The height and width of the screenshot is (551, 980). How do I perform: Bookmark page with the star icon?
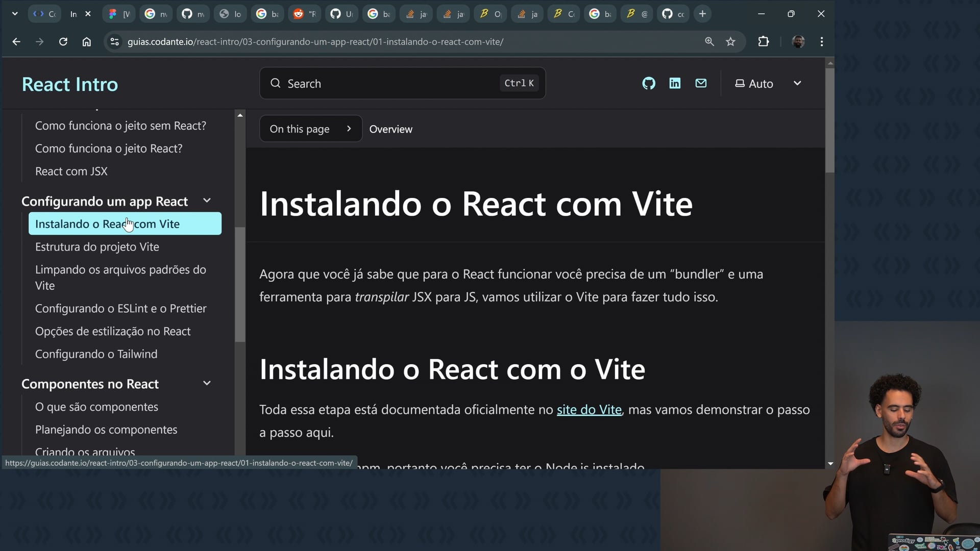tap(730, 42)
